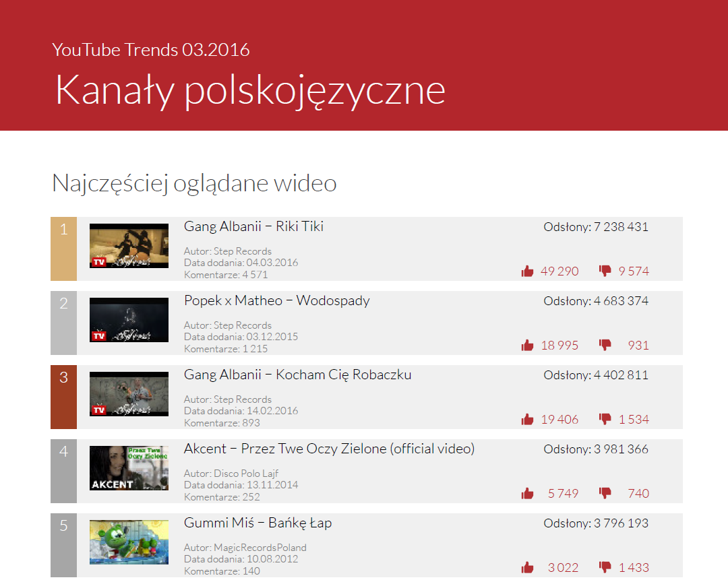728x584 pixels.
Task: Open the Popek x Matheo Wodospady thumbnail
Action: [129, 320]
